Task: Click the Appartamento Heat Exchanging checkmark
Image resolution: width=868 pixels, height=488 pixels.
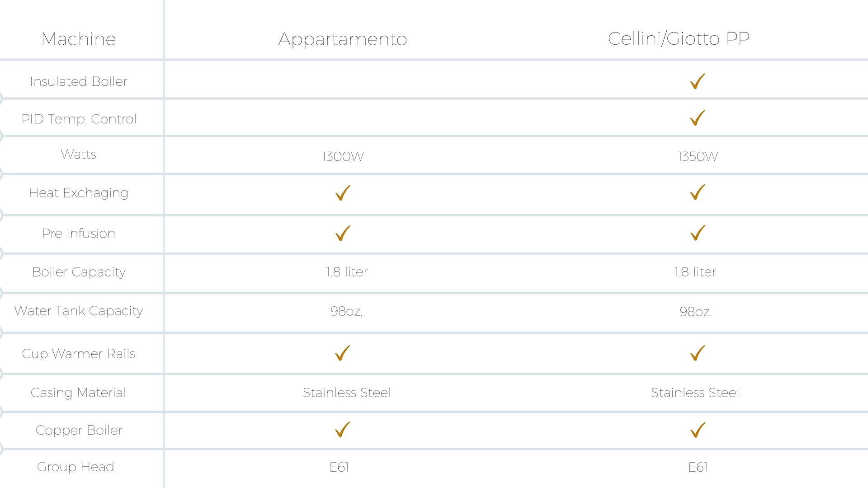Action: tap(343, 193)
